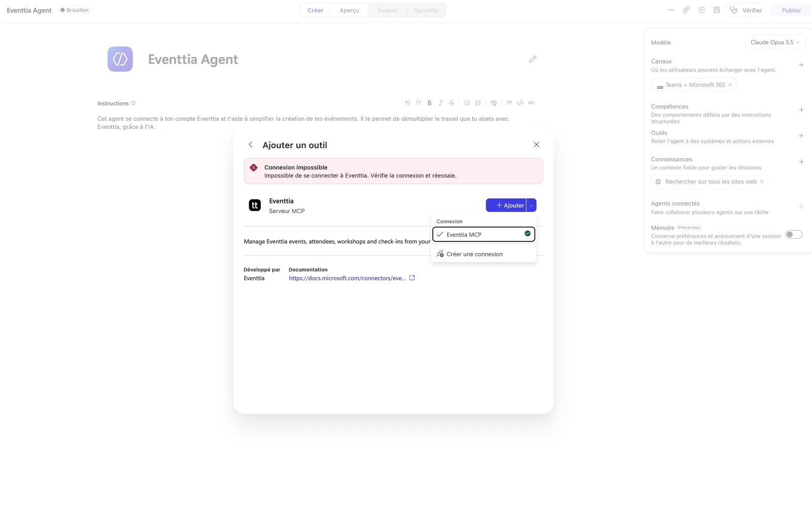Add a connected agent with the plus
The width and height of the screenshot is (812, 514).
801,207
